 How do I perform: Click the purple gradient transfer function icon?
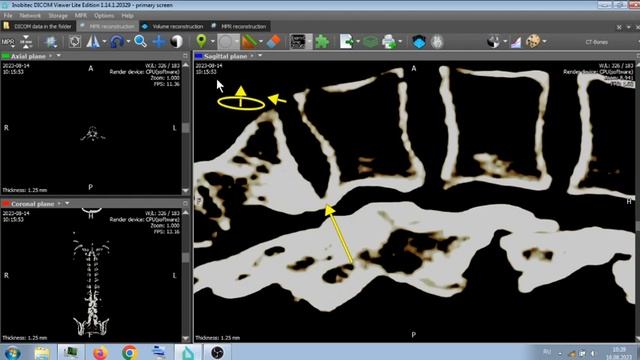516,42
